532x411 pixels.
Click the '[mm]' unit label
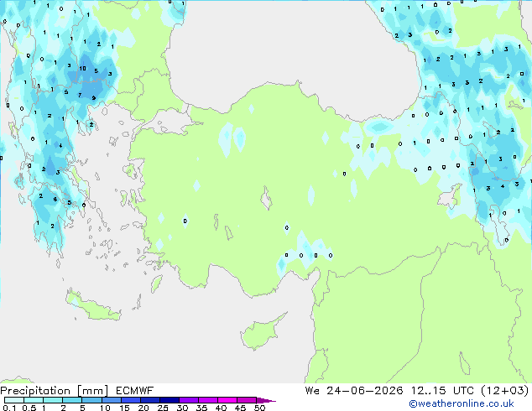(92, 391)
